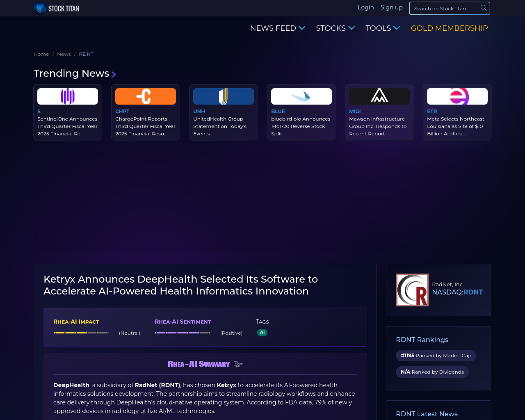
Task: Click the Ketryx article headline
Action: (180, 285)
